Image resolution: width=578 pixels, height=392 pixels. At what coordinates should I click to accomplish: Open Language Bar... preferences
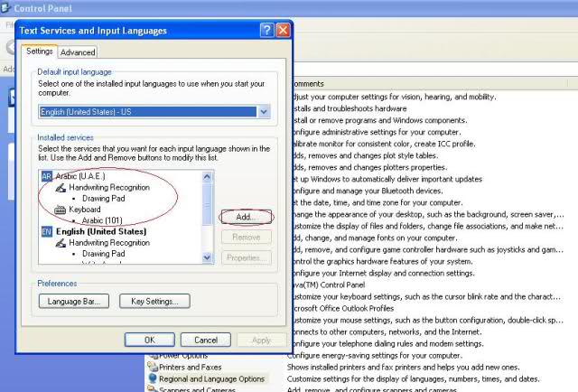74,302
